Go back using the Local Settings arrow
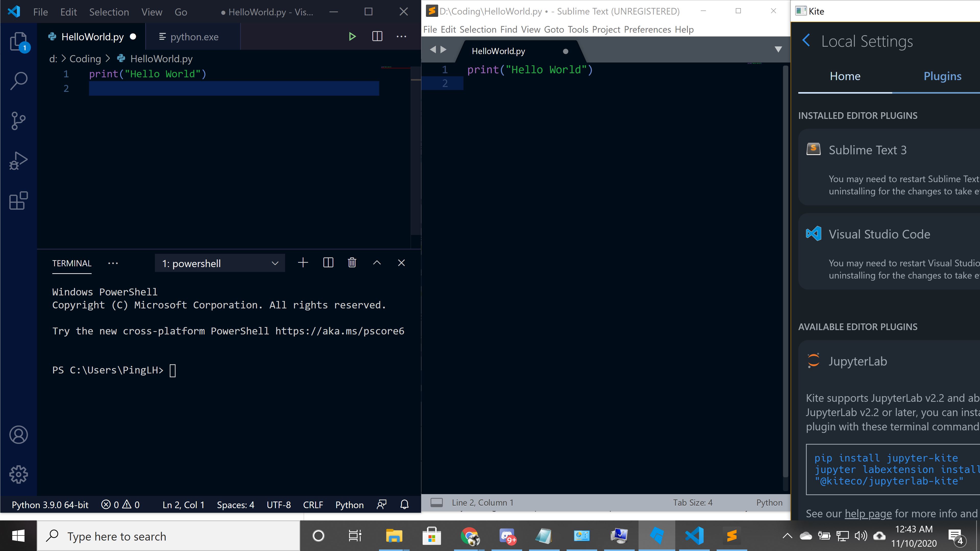980x551 pixels. pos(806,40)
